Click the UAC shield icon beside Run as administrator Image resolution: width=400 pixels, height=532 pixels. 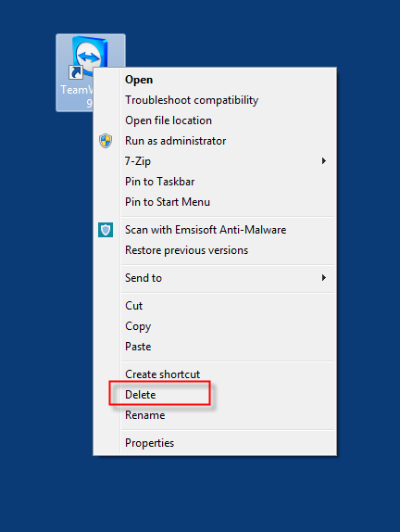106,141
